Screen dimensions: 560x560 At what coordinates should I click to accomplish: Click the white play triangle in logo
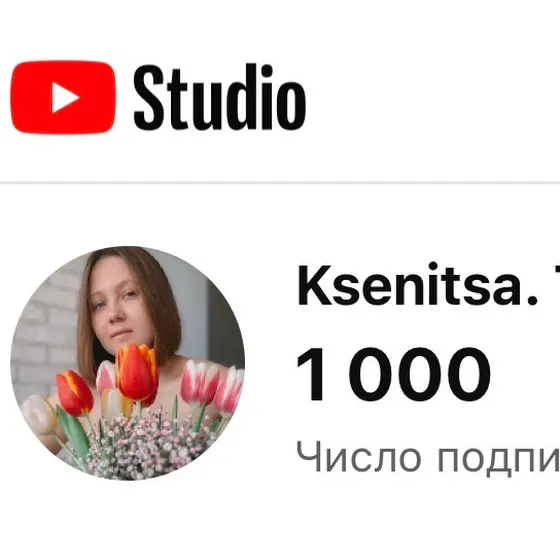point(65,98)
